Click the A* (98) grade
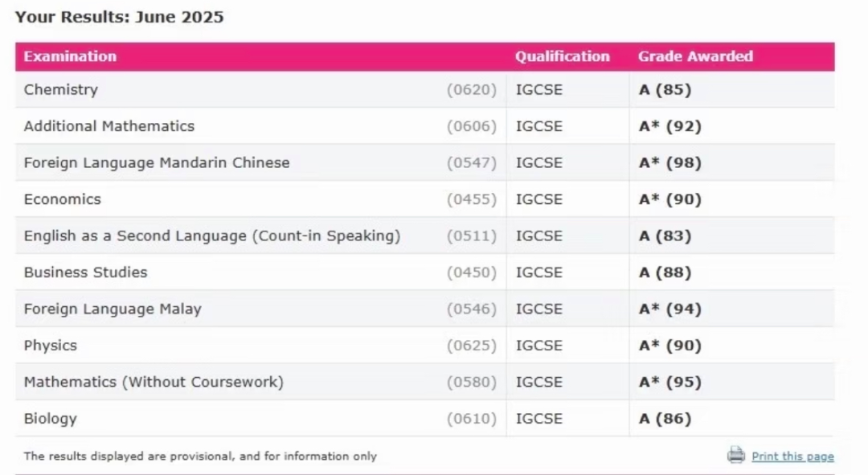 point(669,163)
